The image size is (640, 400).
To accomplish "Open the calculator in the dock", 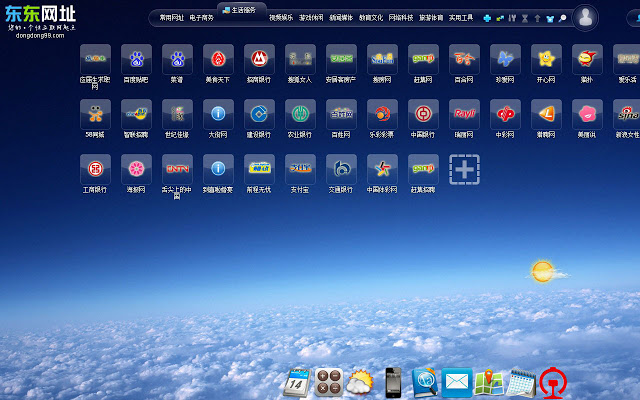I will click(x=329, y=382).
